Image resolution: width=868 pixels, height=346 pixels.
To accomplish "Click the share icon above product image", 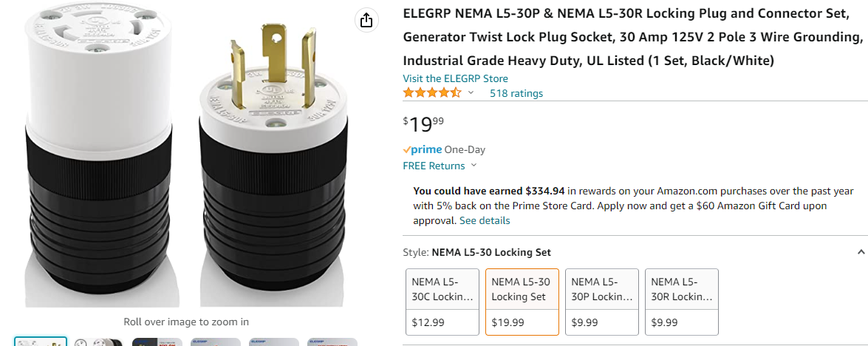I will (x=366, y=20).
